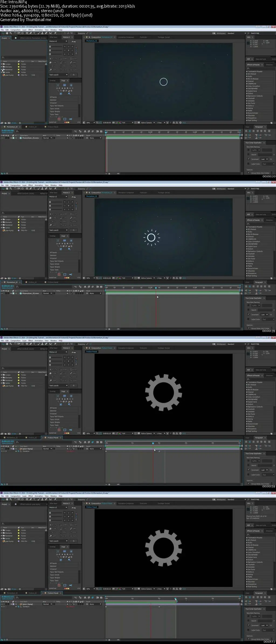Select All layers in 00:00:20 Dugr list

tap(53, 97)
